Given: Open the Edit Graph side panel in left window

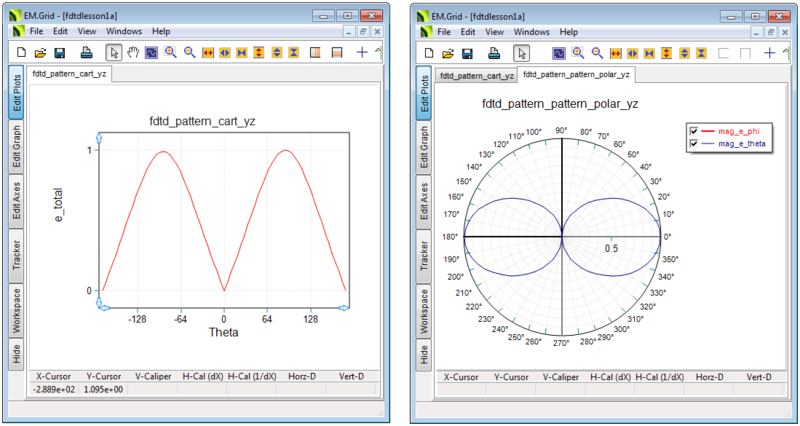Looking at the screenshot, I should 16,145.
